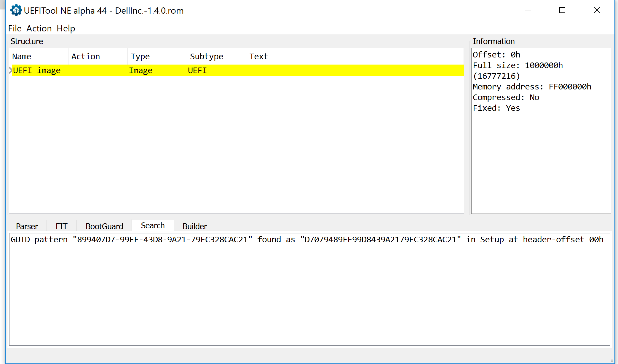Screen dimensions: 618x364
Task: Click the Name column header
Action: [x=22, y=56]
